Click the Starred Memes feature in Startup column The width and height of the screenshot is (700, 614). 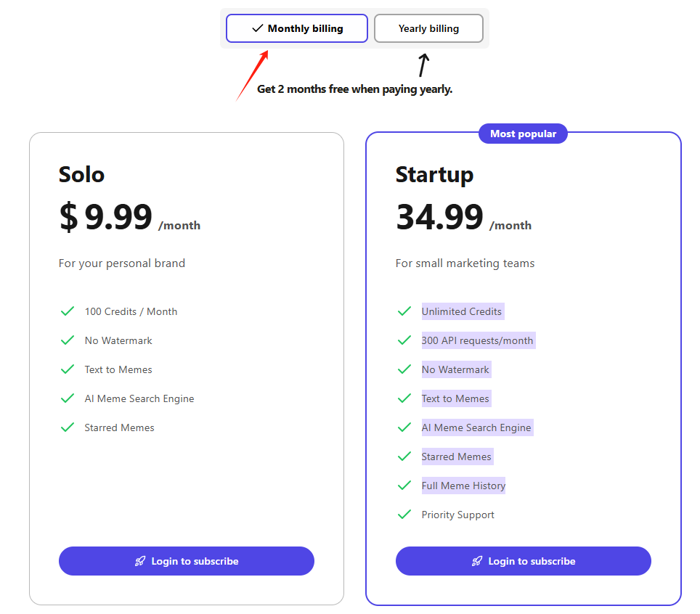click(456, 456)
